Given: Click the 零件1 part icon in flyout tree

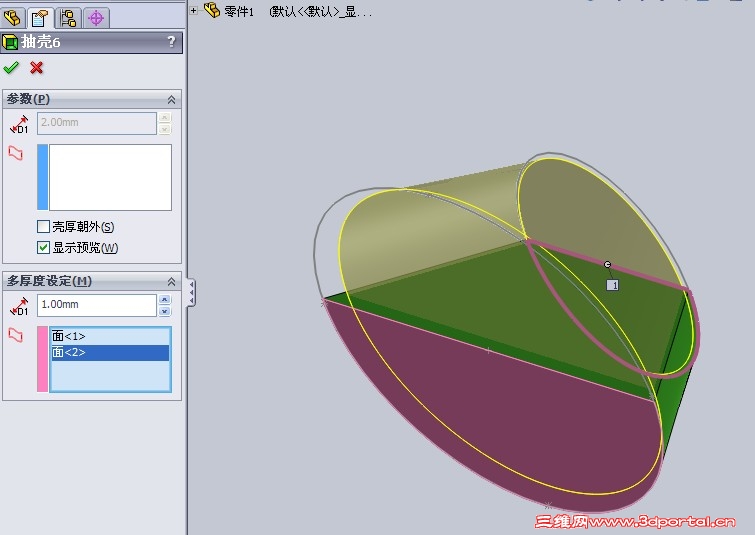Looking at the screenshot, I should tap(212, 10).
